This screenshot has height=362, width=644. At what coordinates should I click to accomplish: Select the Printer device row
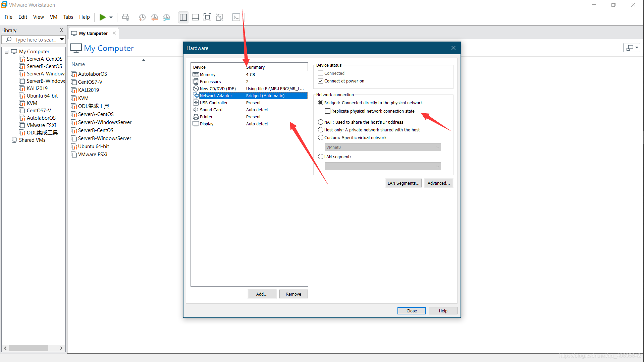tap(249, 117)
